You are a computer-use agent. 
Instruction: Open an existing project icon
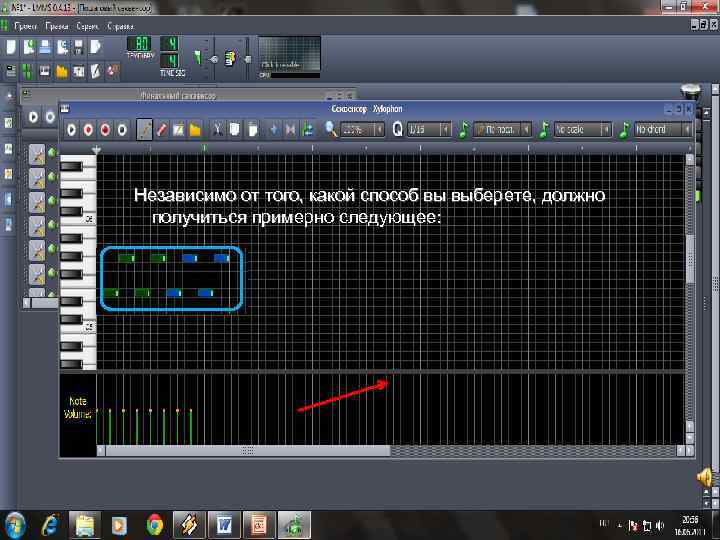[x=45, y=47]
